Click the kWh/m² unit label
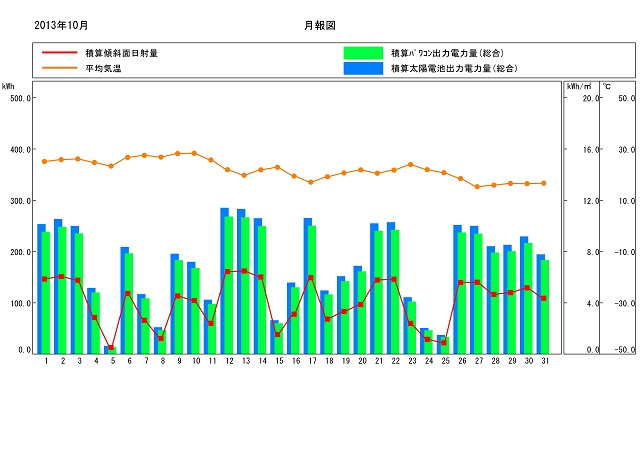This screenshot has height=452, width=640. click(579, 86)
